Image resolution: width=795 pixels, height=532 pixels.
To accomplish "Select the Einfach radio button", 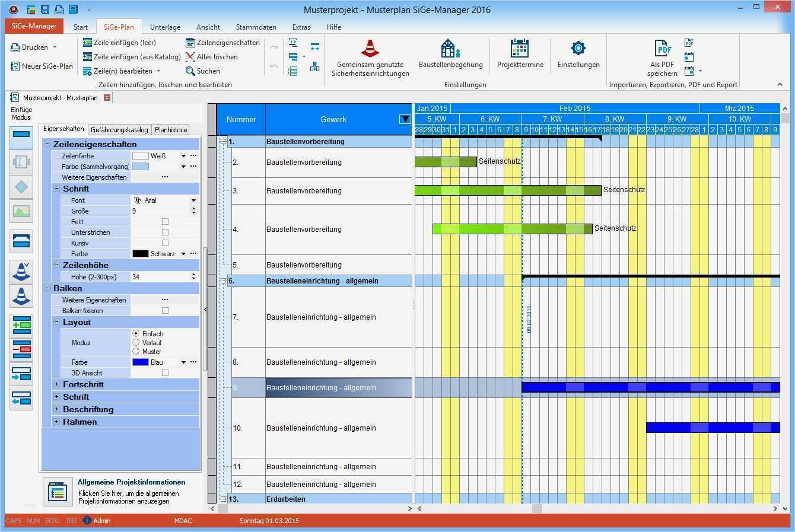I will (136, 334).
